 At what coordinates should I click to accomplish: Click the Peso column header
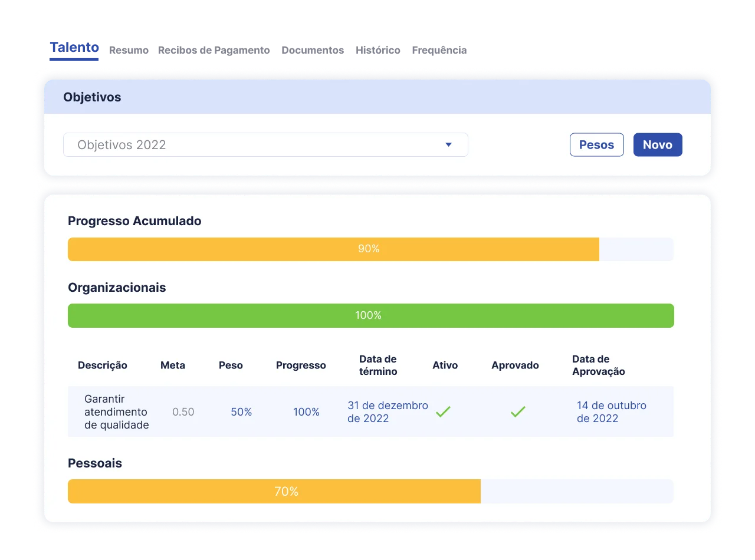point(231,365)
